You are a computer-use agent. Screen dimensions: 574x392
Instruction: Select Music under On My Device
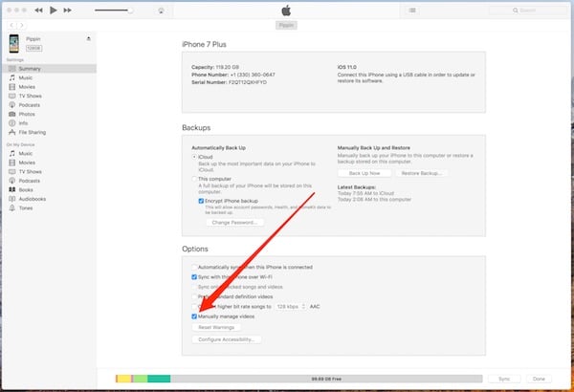pyautogui.click(x=49, y=153)
